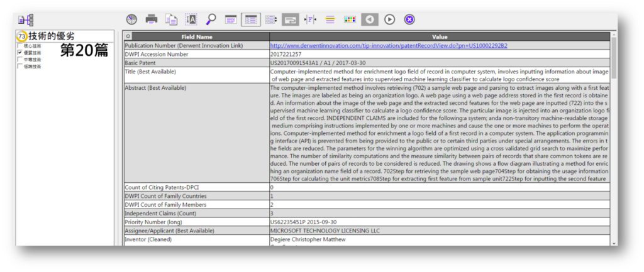The width and height of the screenshot is (644, 272).
Task: Click the document tree hierarchy icon
Action: tap(26, 20)
